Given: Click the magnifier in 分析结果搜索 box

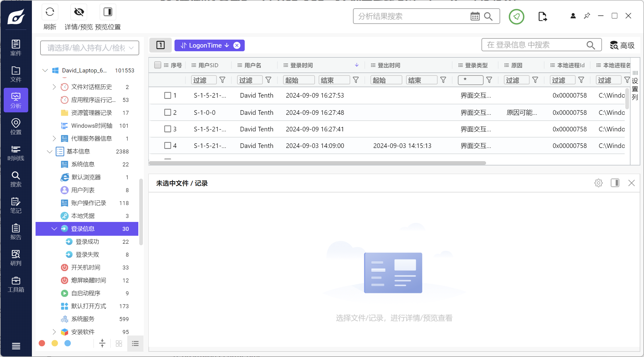Looking at the screenshot, I should coord(488,16).
